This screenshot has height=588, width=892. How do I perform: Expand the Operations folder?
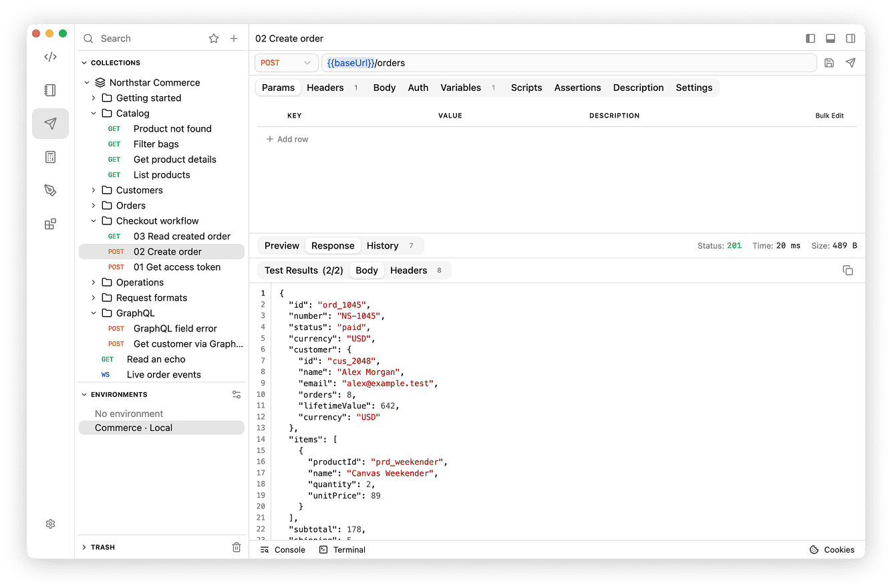94,283
